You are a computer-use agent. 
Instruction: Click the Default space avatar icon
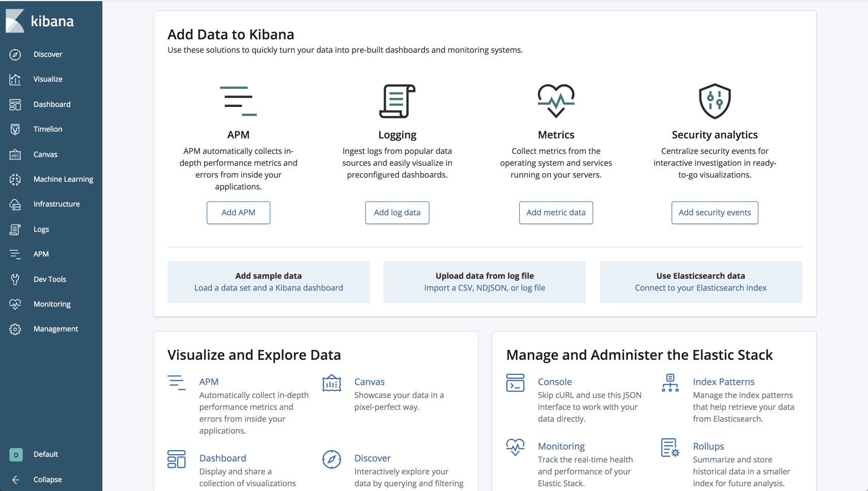point(16,454)
